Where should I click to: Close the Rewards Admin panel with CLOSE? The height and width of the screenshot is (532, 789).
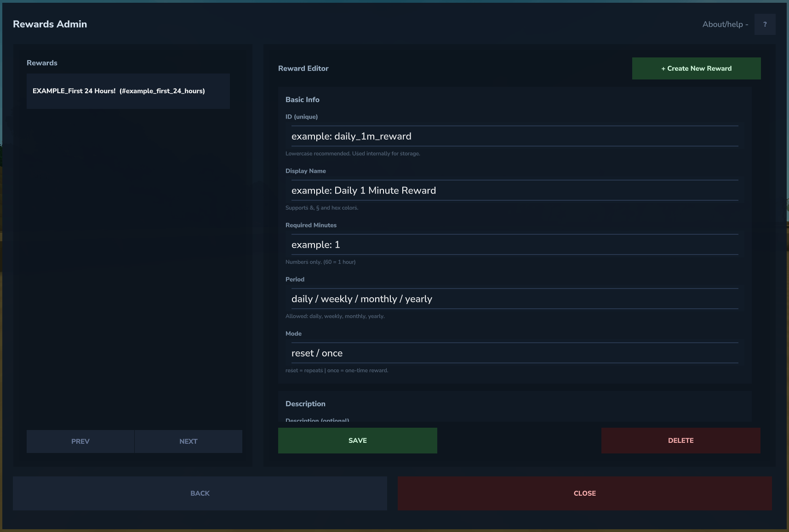[x=584, y=493]
